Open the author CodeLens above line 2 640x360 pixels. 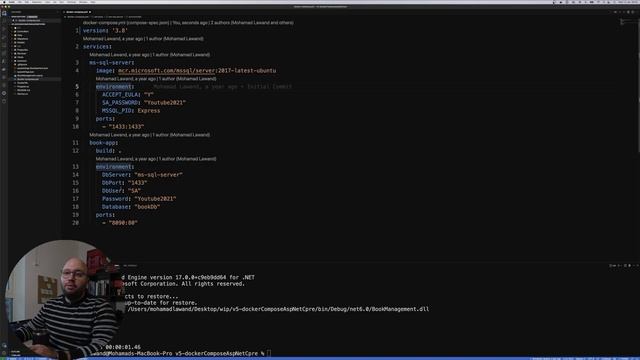click(x=143, y=39)
